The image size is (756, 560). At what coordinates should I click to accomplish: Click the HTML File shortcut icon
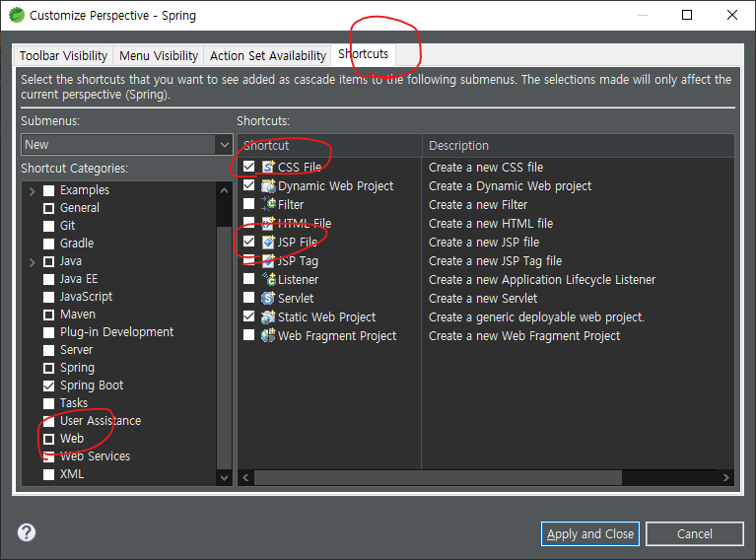tap(268, 224)
